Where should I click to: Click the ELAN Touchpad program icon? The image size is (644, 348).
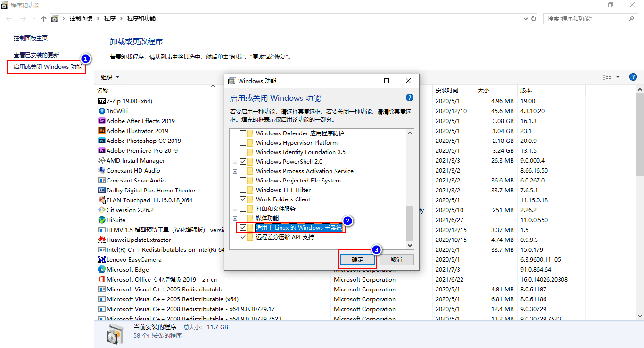click(101, 200)
